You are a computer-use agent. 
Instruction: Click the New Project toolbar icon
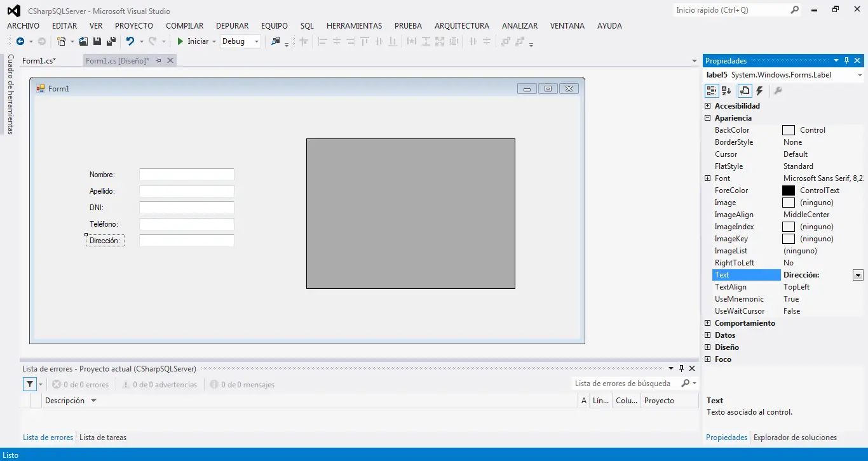(62, 41)
